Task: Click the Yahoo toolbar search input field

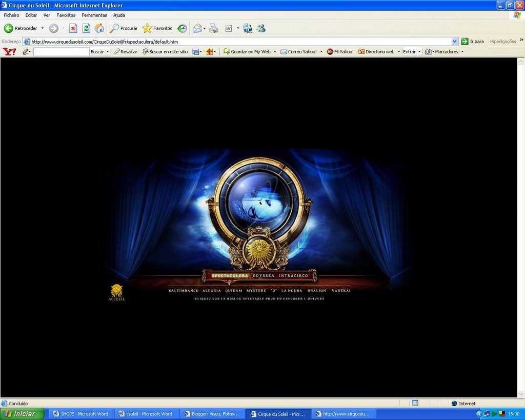Action: coord(62,52)
